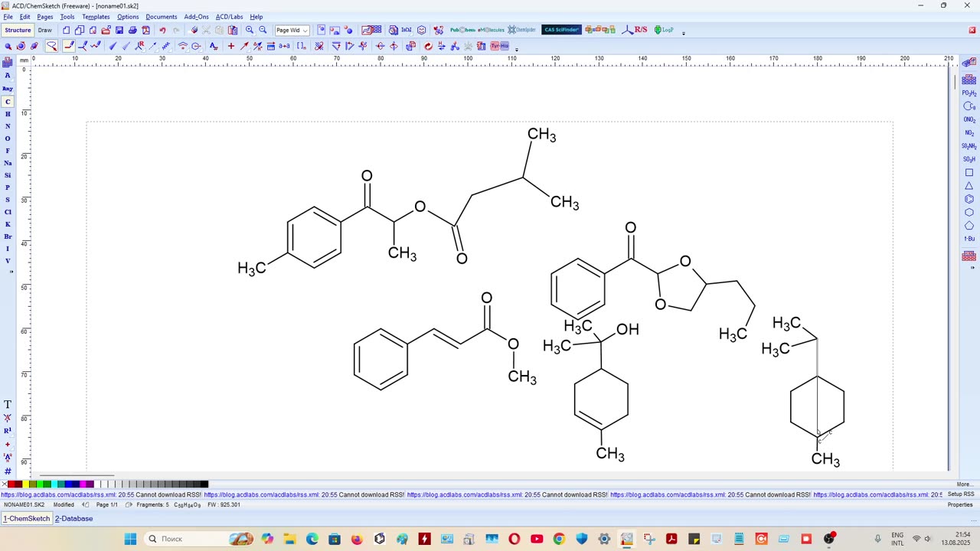980x551 pixels.
Task: Select the text label T tool
Action: (8, 405)
